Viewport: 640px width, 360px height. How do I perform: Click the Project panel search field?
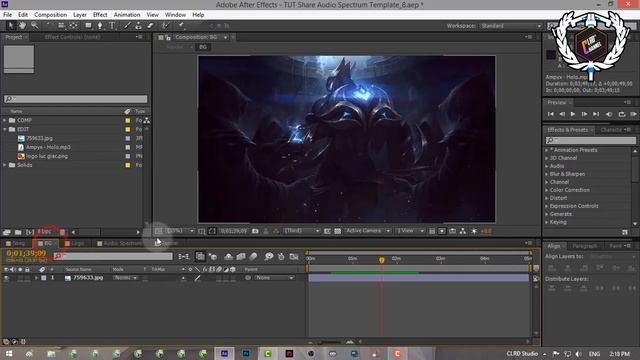point(76,99)
